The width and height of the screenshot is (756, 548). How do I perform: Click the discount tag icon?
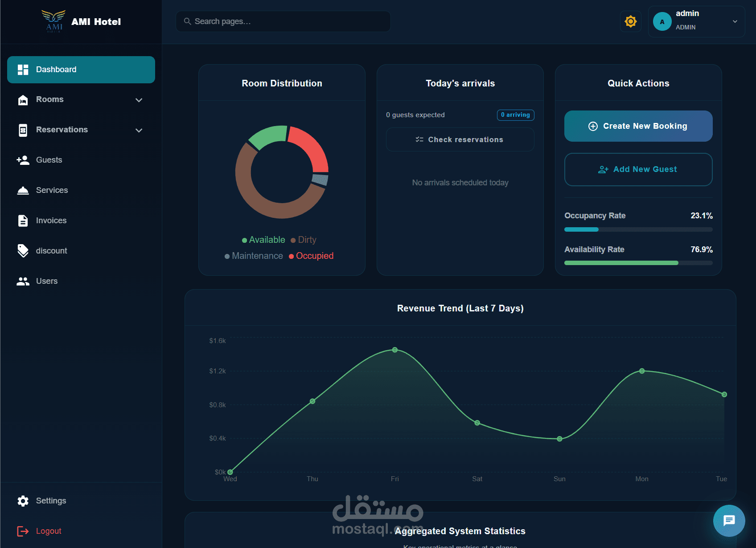tap(23, 251)
